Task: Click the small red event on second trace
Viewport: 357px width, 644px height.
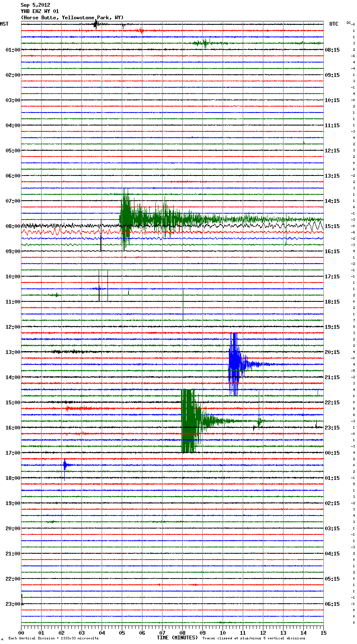Action: click(141, 31)
